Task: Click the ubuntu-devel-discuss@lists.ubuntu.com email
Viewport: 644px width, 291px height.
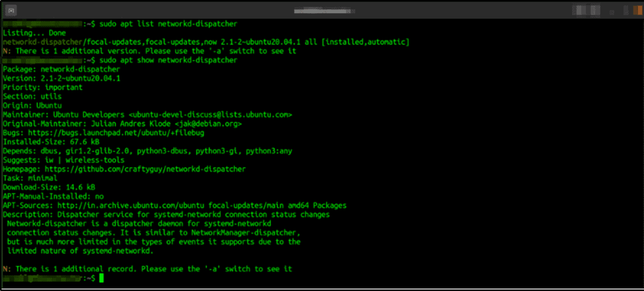Action: point(210,115)
